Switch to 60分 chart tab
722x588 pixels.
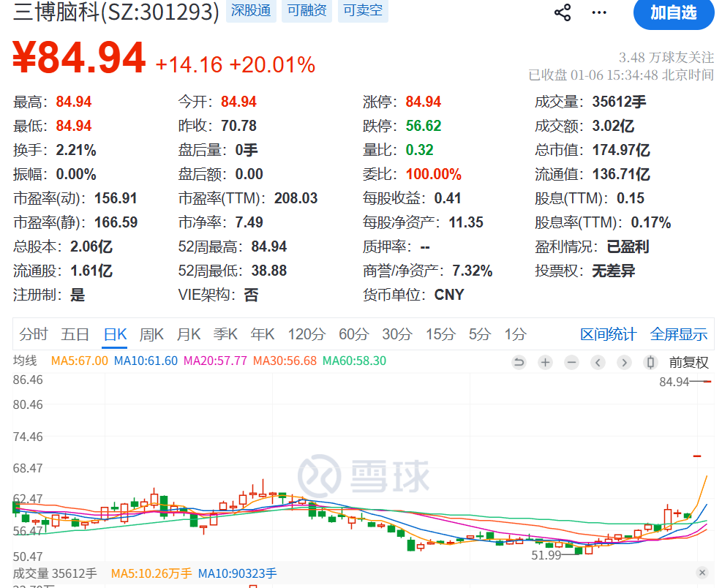(353, 334)
